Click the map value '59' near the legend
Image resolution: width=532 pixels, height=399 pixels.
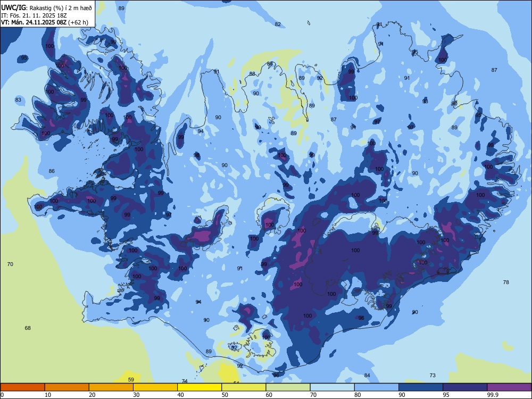[131, 380]
